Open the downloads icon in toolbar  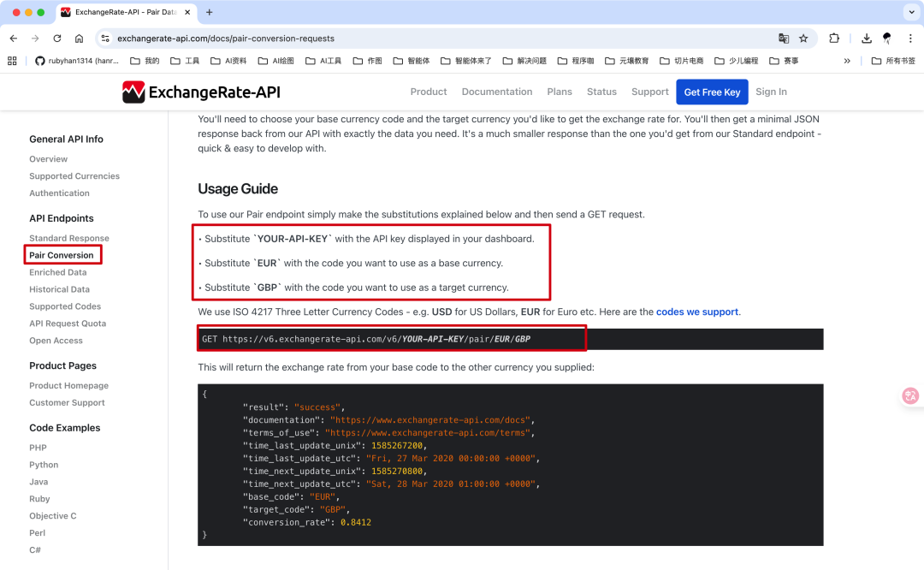pyautogui.click(x=866, y=39)
